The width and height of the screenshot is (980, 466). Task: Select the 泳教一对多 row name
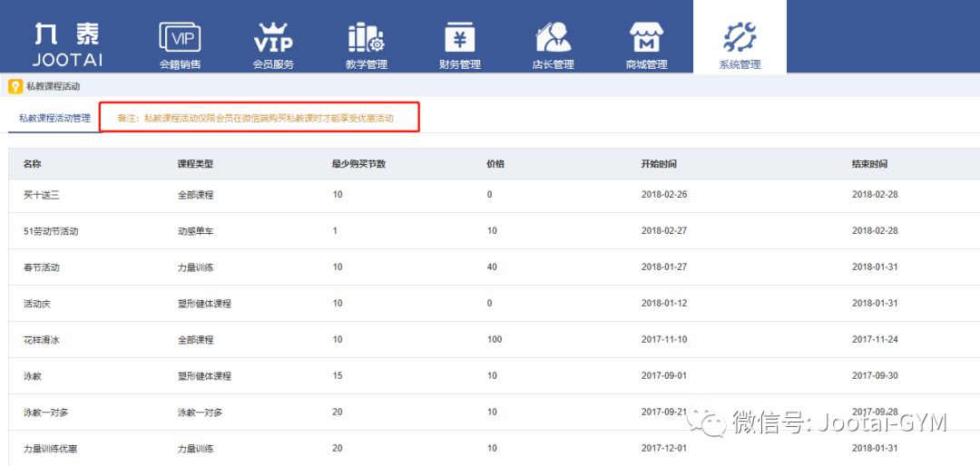tap(46, 413)
